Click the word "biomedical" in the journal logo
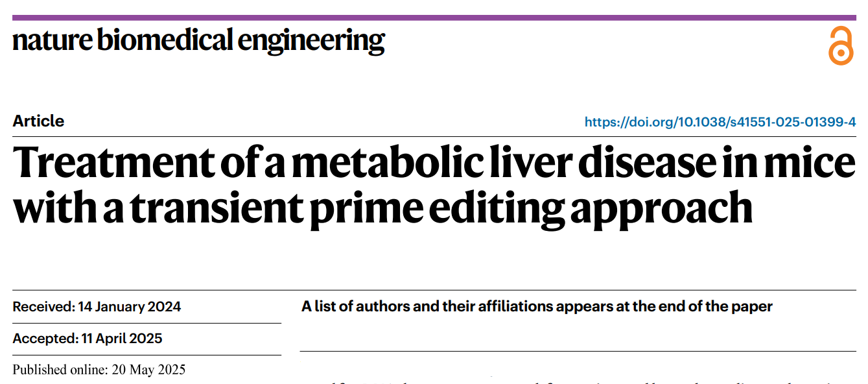The height and width of the screenshot is (384, 868). [x=165, y=40]
